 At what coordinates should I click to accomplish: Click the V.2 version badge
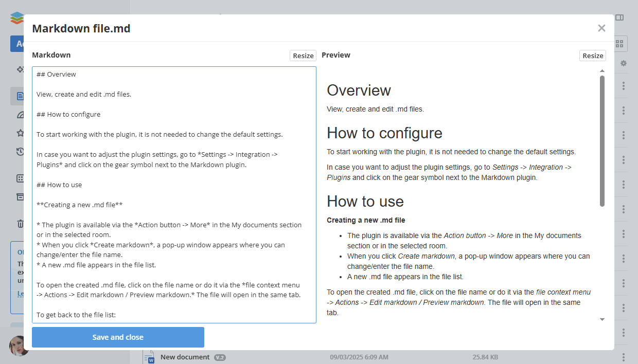coord(220,357)
